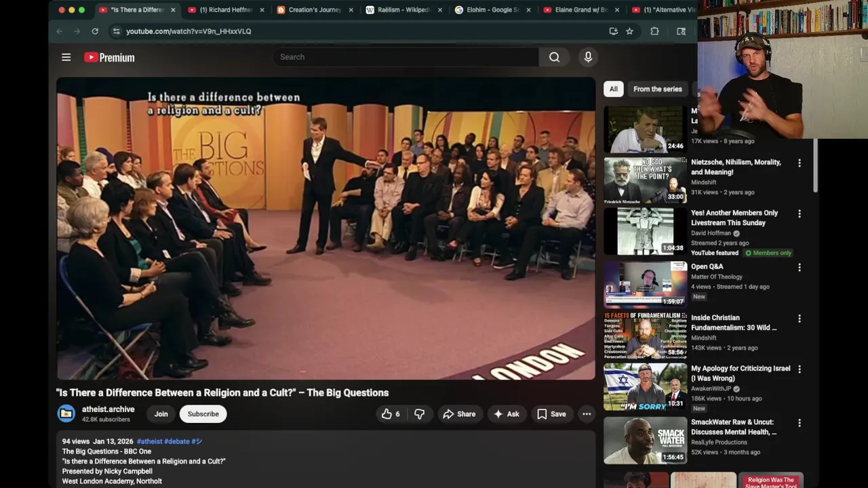Close the Raëlism Wikipedia tab

pyautogui.click(x=439, y=10)
